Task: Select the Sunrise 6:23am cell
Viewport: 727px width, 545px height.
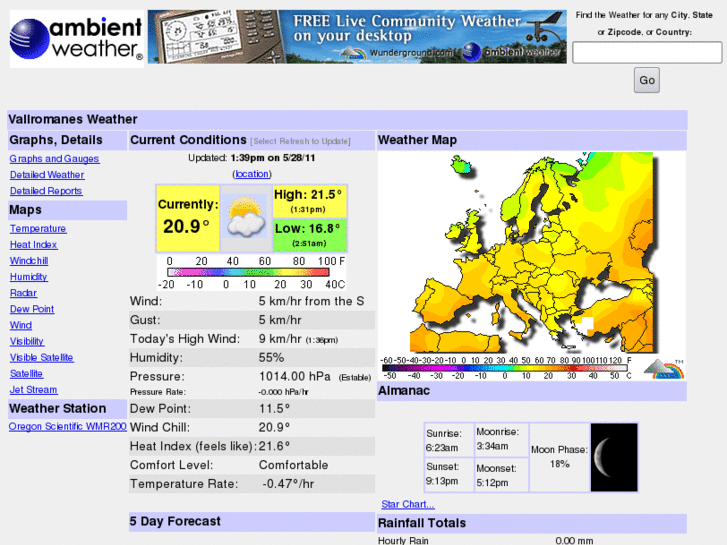Action: click(449, 440)
